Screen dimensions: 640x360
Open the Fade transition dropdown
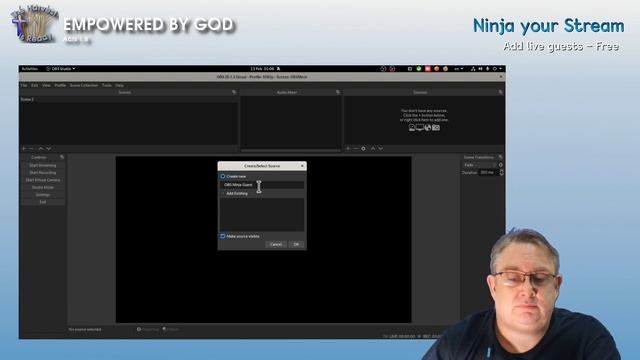pos(480,165)
